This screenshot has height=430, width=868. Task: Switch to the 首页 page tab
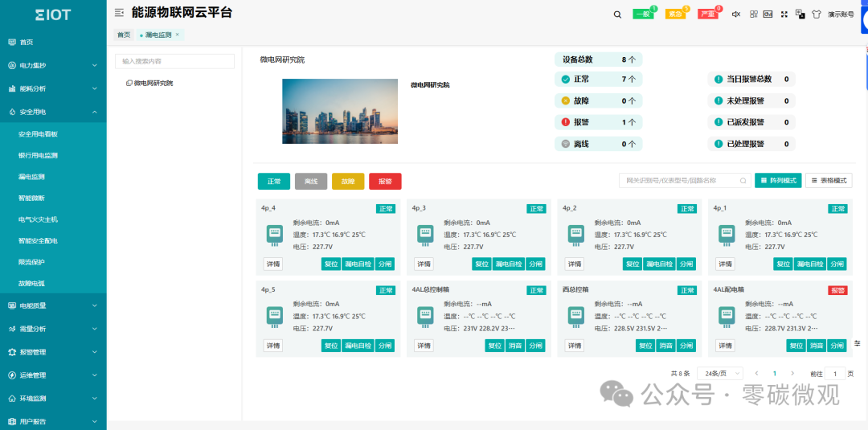click(124, 35)
